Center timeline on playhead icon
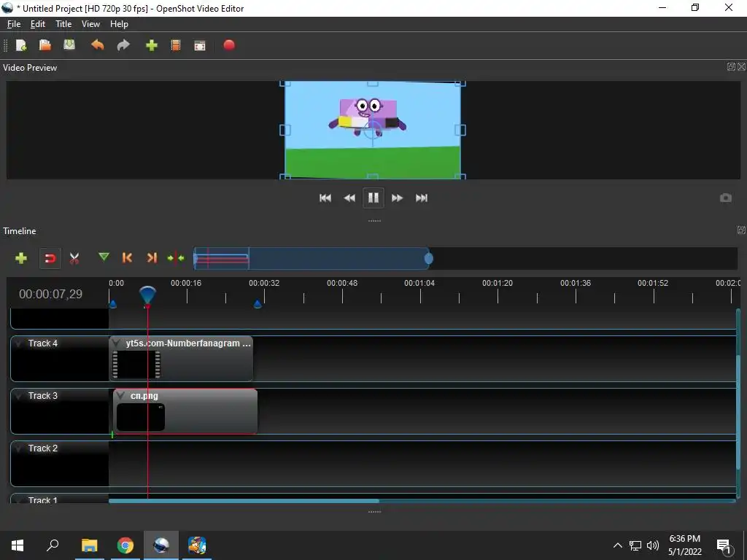 (176, 258)
